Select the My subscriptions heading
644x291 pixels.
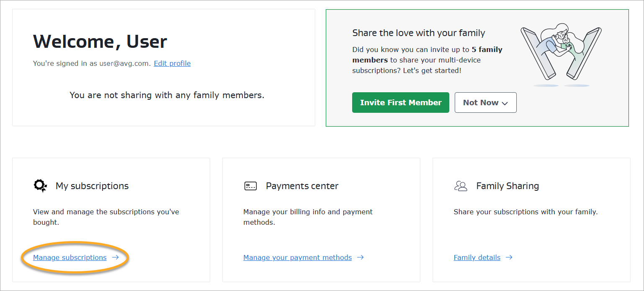[92, 186]
